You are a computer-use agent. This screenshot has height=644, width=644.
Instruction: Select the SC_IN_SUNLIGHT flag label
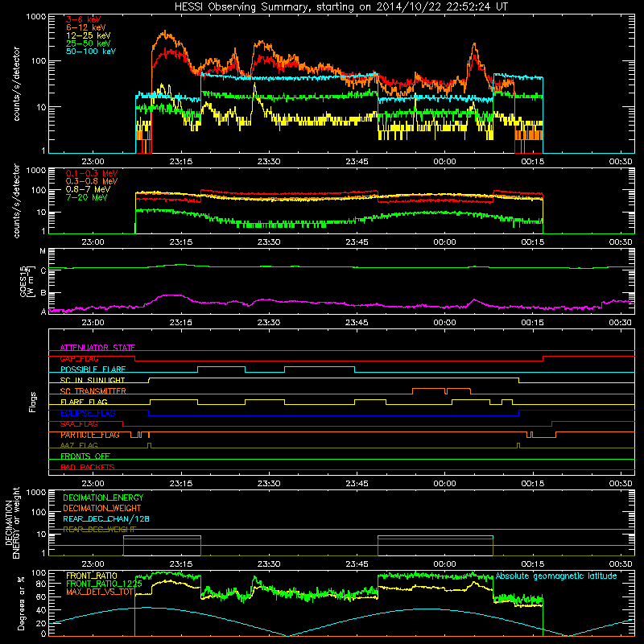[x=93, y=380]
